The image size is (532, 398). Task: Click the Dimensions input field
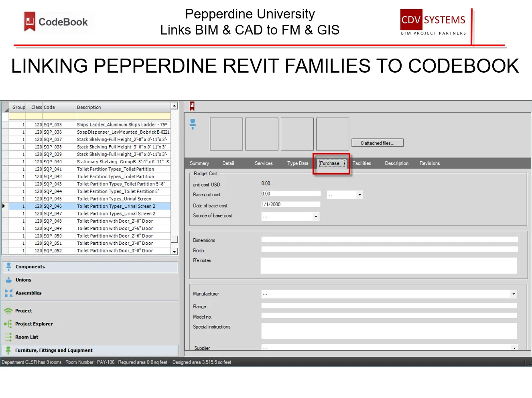pos(390,239)
